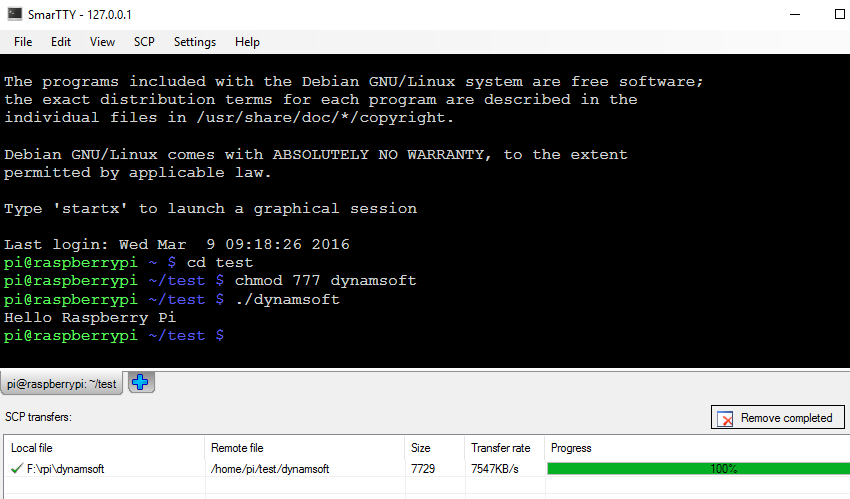Maximize the SmarTTY window

(x=838, y=16)
